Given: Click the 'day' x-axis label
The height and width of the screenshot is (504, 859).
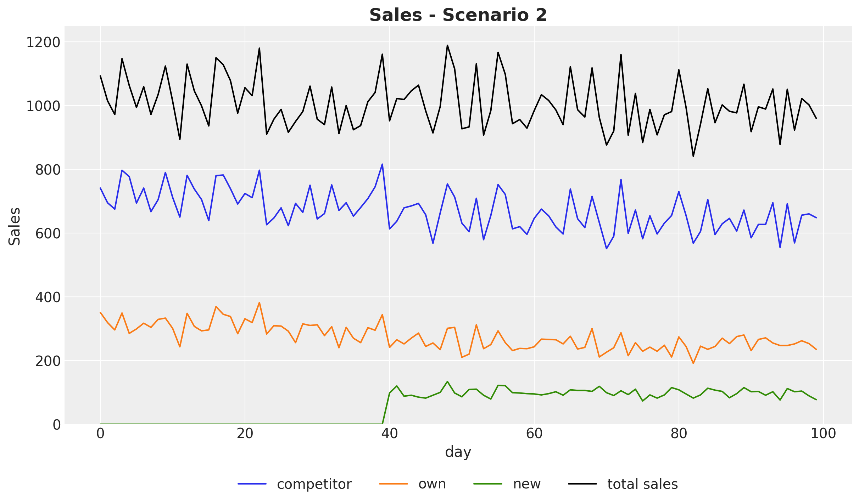Looking at the screenshot, I should (x=458, y=452).
